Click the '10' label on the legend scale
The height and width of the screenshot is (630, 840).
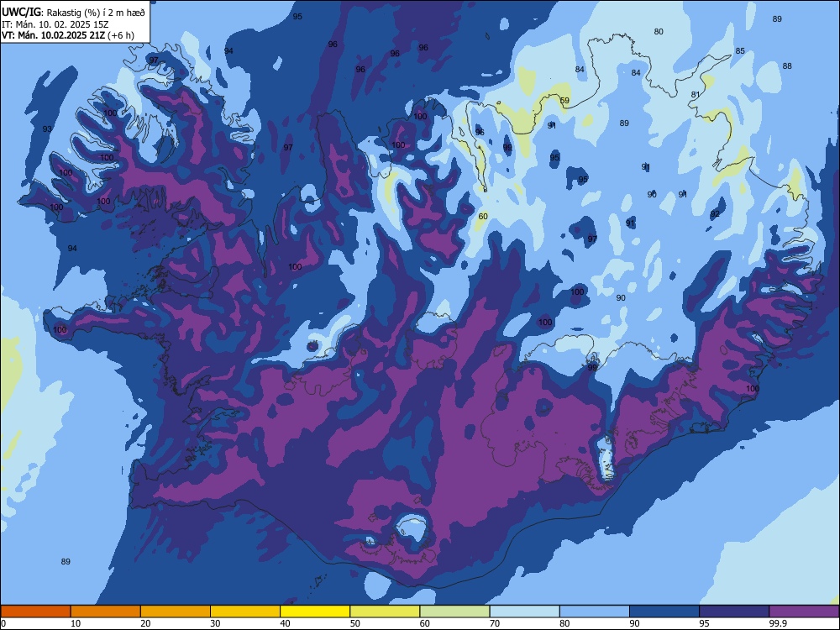[76, 623]
